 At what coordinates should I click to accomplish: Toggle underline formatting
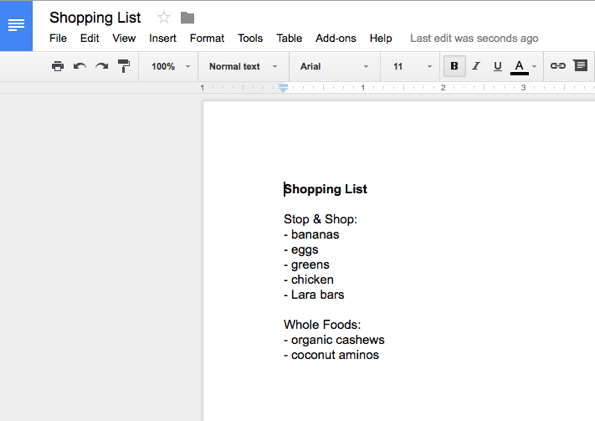pyautogui.click(x=497, y=66)
